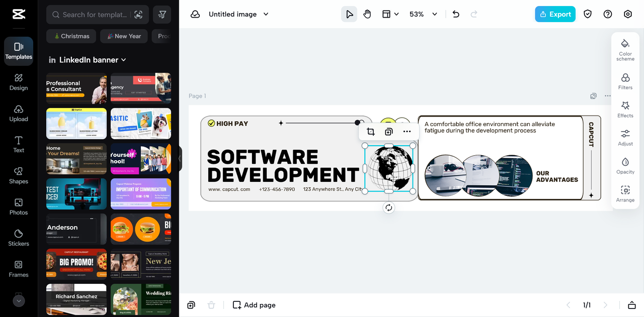Open the help question mark icon

coord(608,14)
